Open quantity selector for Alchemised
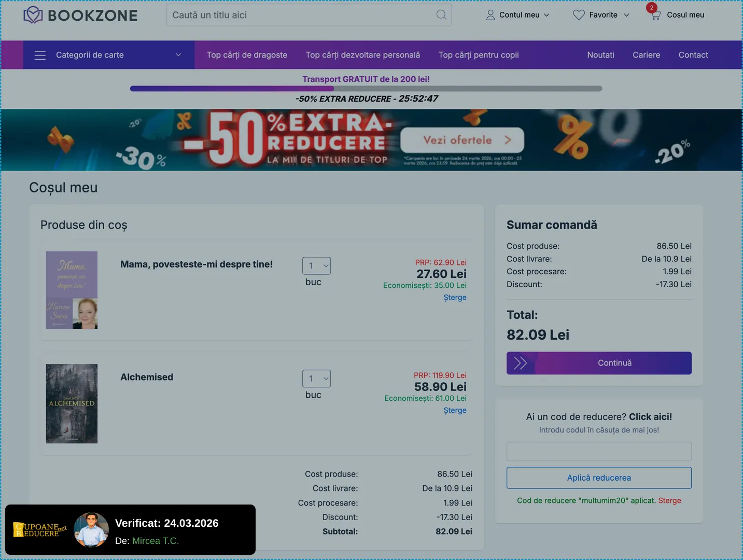Image resolution: width=743 pixels, height=560 pixels. 316,379
